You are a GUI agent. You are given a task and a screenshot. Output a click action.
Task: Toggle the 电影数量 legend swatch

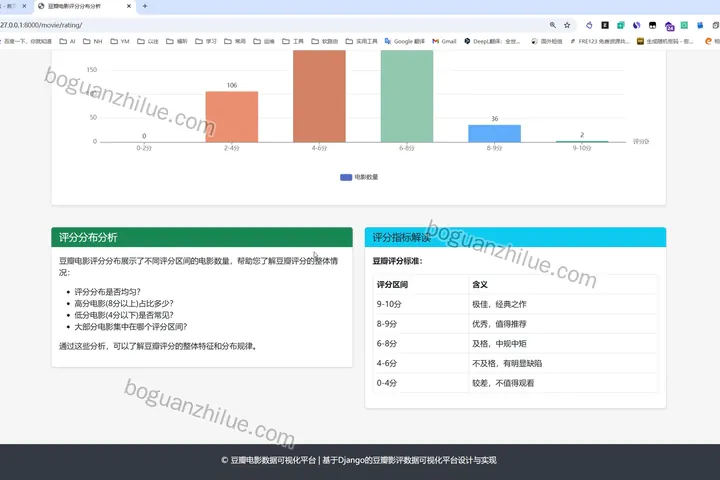tap(346, 177)
